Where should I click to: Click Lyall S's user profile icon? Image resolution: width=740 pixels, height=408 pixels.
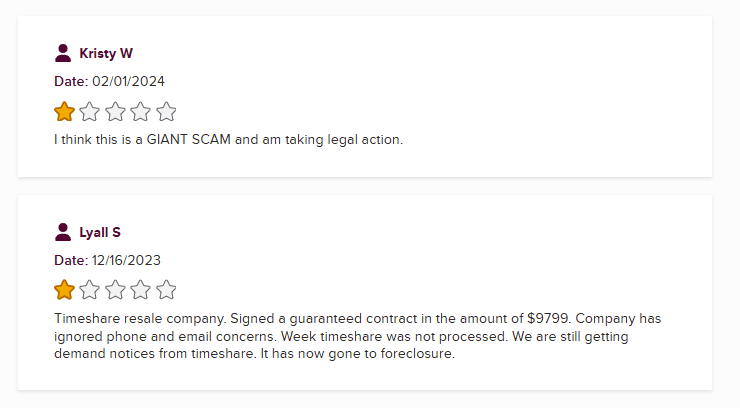tap(64, 232)
